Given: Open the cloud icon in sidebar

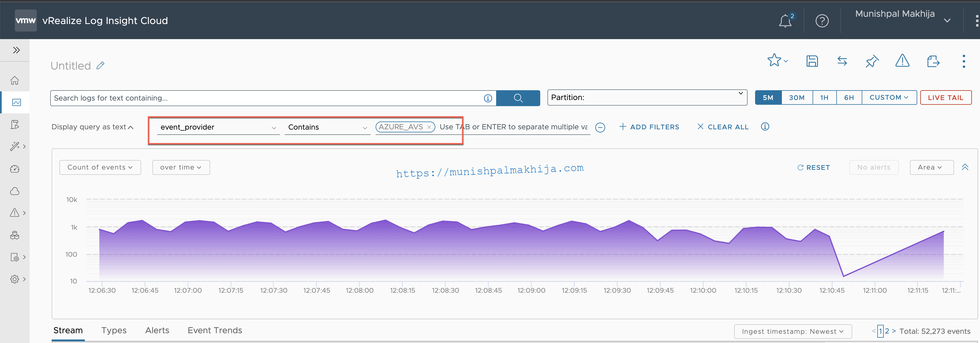Looking at the screenshot, I should [x=15, y=191].
